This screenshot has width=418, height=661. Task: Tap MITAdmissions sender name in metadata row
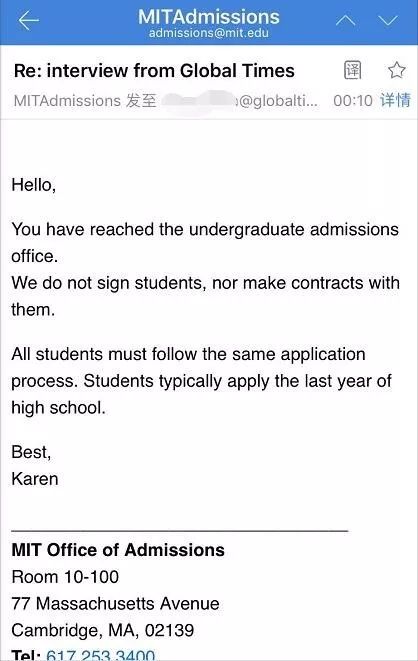pos(67,101)
